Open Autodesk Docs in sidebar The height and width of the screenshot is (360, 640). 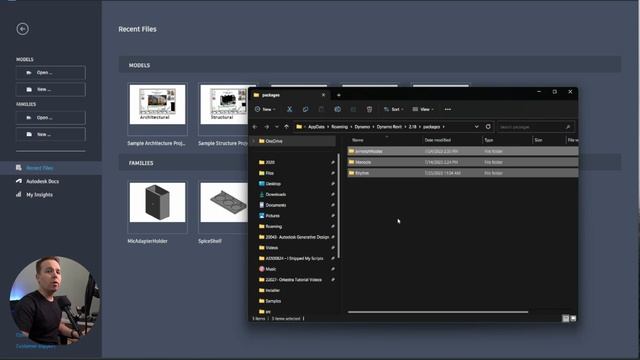pyautogui.click(x=42, y=181)
